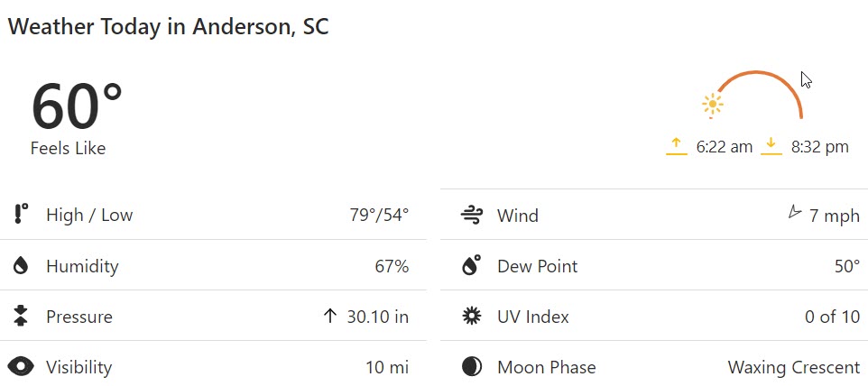
Task: Click the Wind gust icon
Action: pyautogui.click(x=472, y=216)
